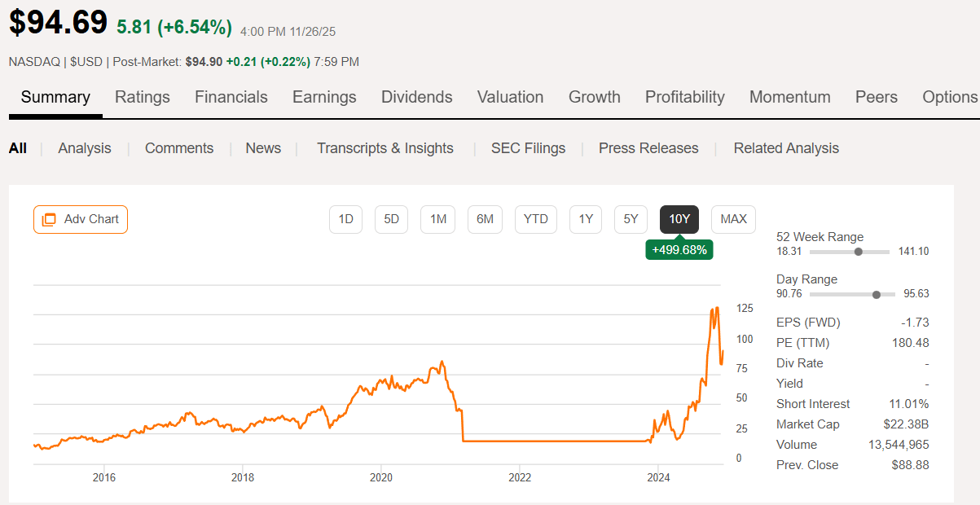Open the Financials tab
The width and height of the screenshot is (980, 505).
(x=231, y=97)
